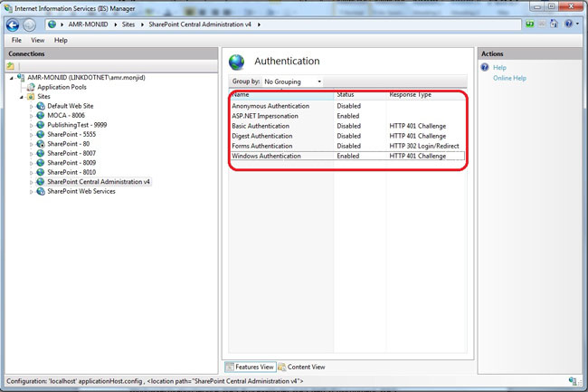588x392 pixels.
Task: Sort by the Response Type column header
Action: click(427, 94)
